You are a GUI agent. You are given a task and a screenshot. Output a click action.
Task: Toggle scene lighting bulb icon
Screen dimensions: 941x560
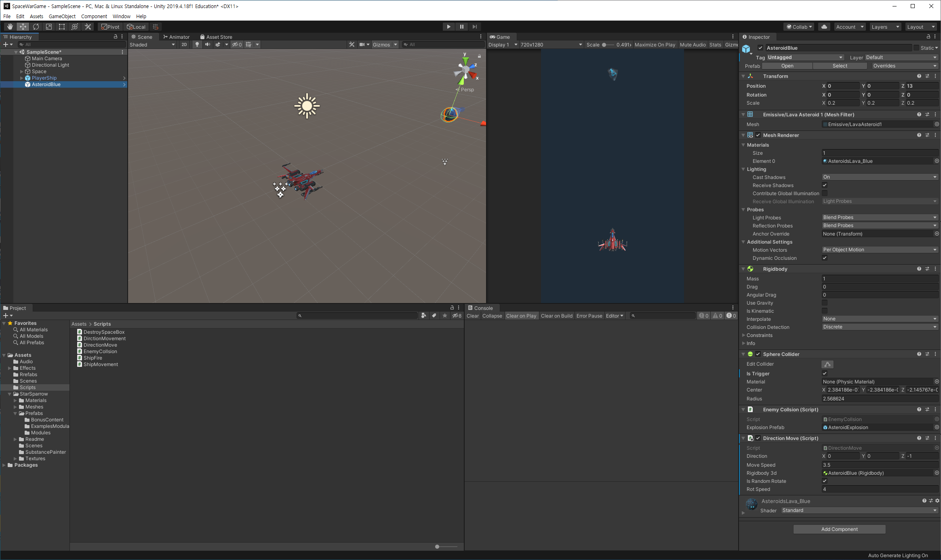(x=197, y=44)
